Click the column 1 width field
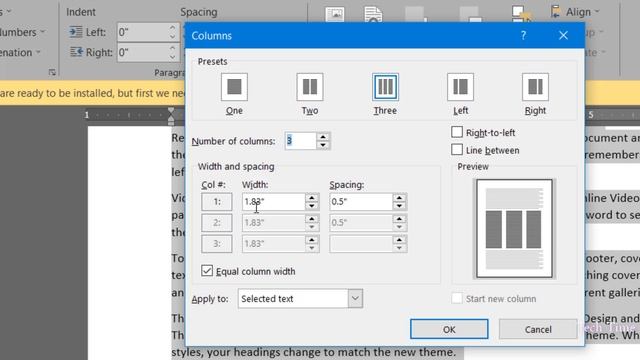 point(273,202)
